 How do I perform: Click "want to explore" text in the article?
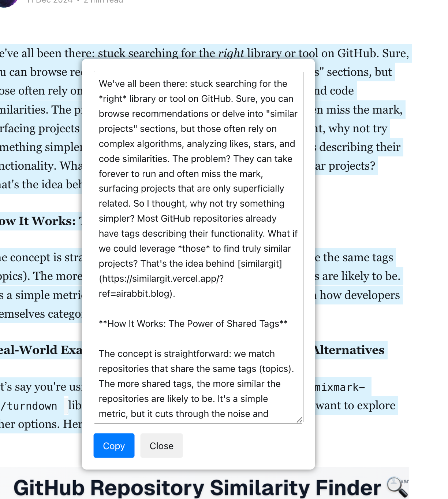pos(356,406)
